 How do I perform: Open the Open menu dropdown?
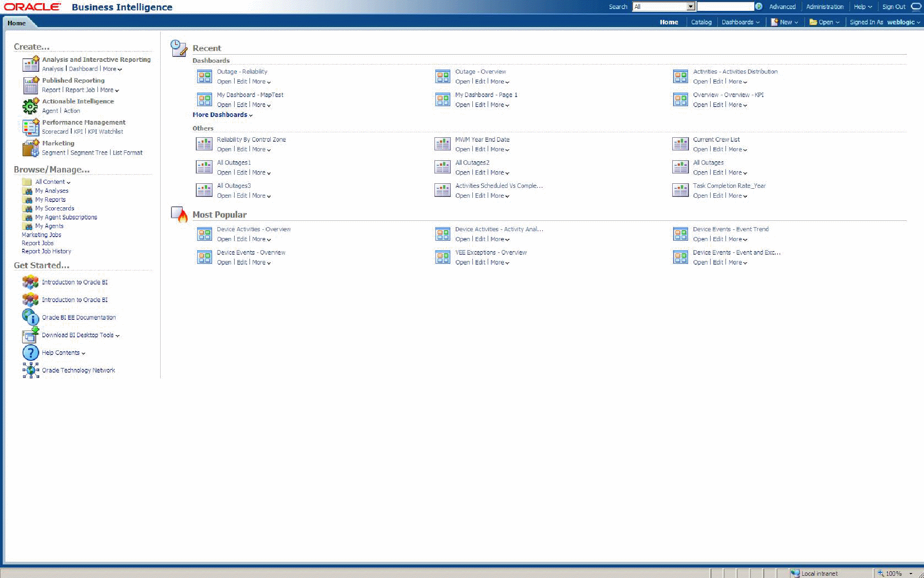point(824,22)
